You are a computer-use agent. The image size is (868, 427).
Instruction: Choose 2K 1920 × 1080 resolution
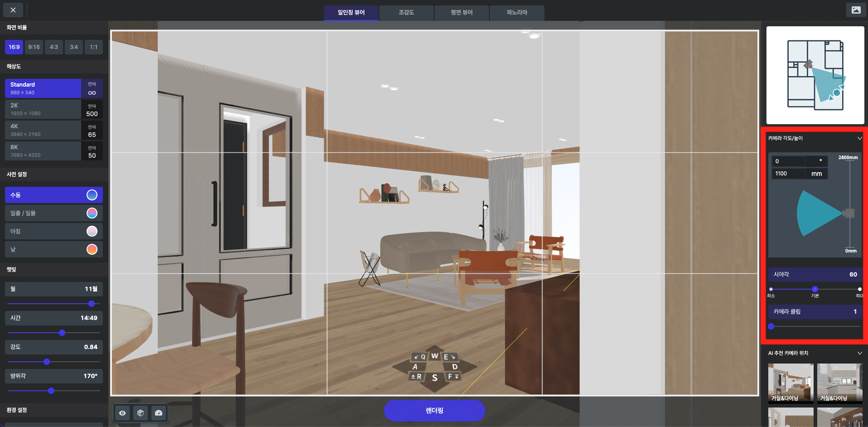click(x=54, y=109)
